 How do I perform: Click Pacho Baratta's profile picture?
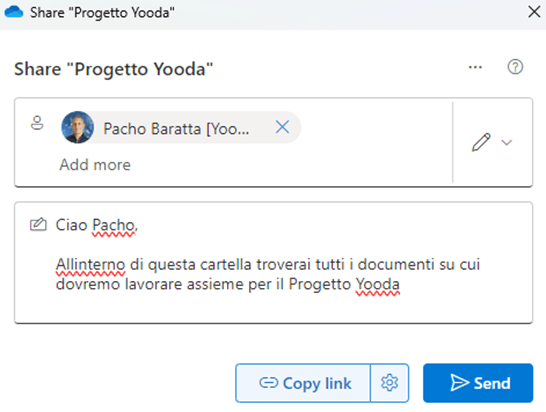77,127
